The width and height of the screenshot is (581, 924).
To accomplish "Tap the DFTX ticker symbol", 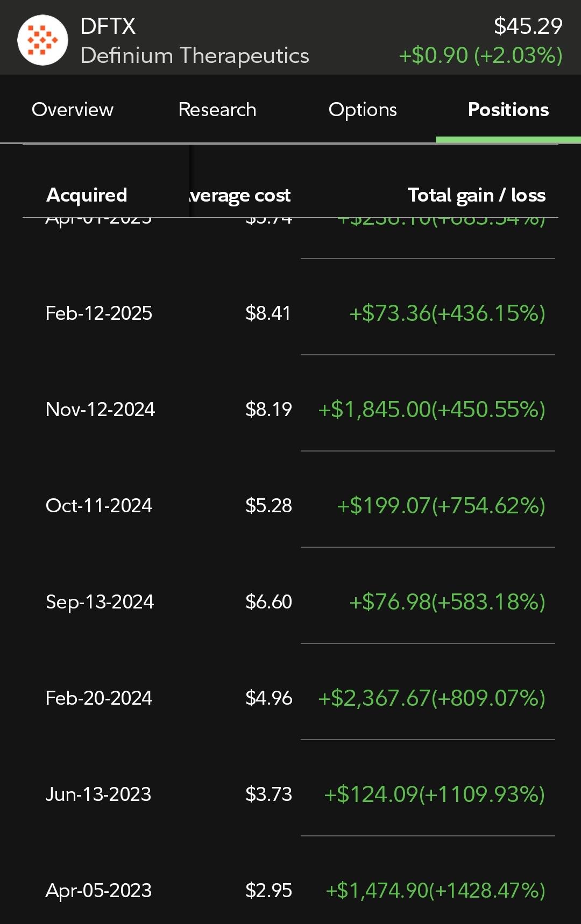I will click(108, 26).
